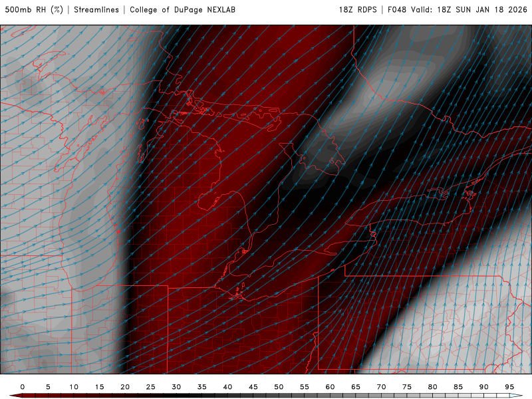
Task: Click the colorbar label "85"
Action: pos(458,387)
